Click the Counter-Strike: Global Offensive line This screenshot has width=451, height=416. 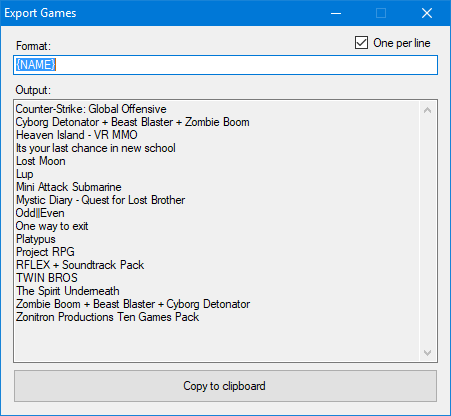[91, 109]
